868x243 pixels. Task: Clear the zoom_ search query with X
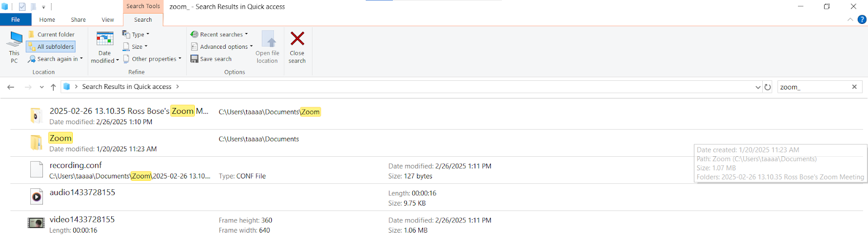pos(854,87)
